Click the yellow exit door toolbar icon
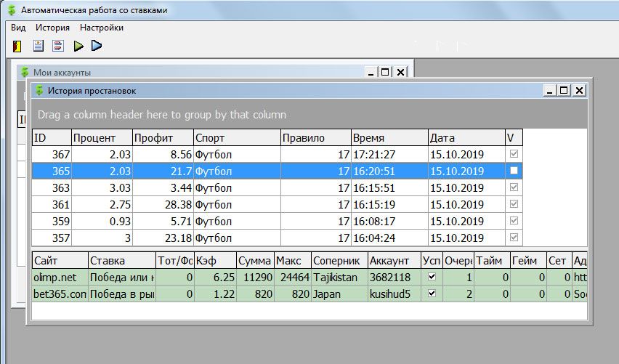The image size is (619, 364). click(x=18, y=46)
